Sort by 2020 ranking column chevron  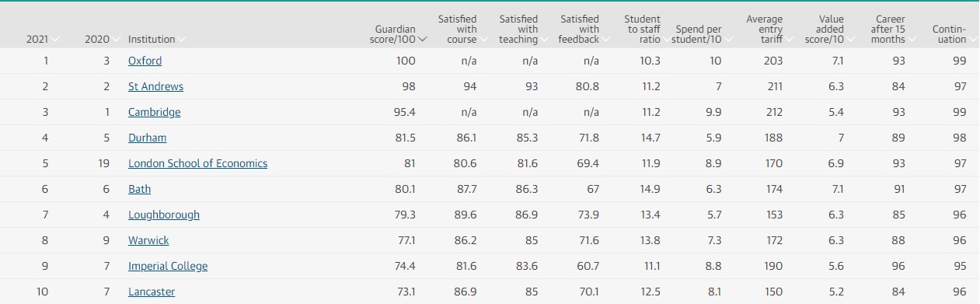[x=116, y=40]
